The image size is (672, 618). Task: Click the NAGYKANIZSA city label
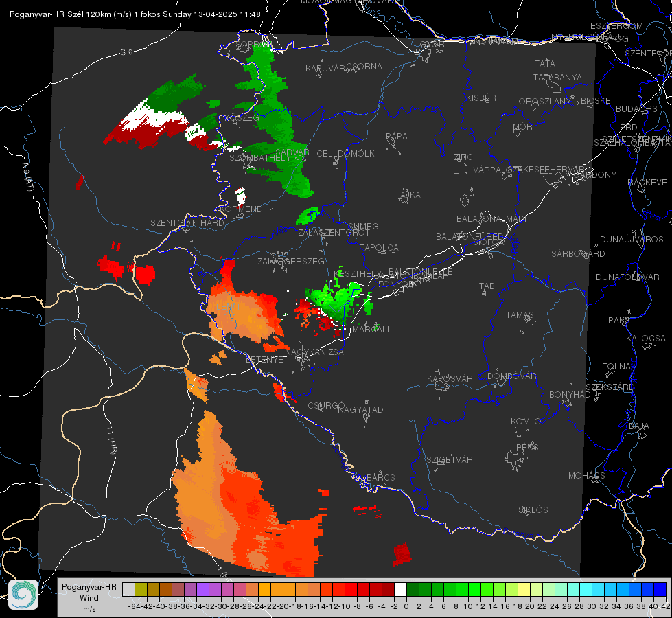[314, 352]
